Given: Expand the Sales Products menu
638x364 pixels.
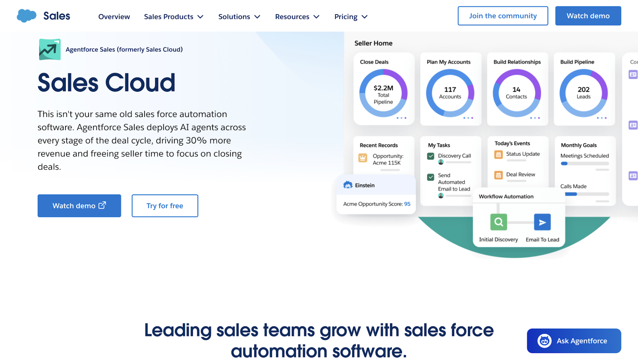Looking at the screenshot, I should point(174,17).
